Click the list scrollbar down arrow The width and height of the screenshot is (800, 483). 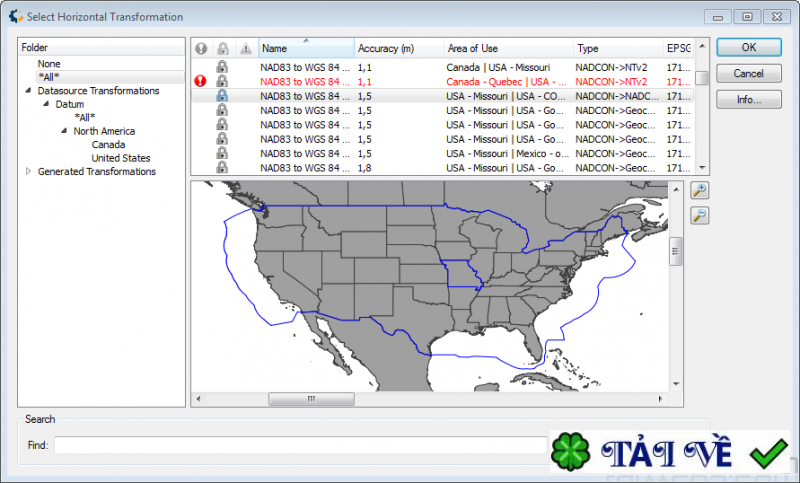pos(702,167)
